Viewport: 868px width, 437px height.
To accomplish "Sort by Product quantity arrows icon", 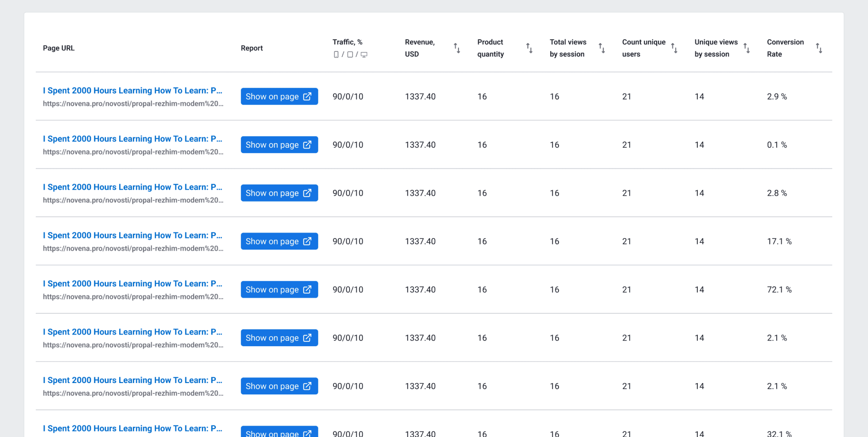I will click(529, 48).
